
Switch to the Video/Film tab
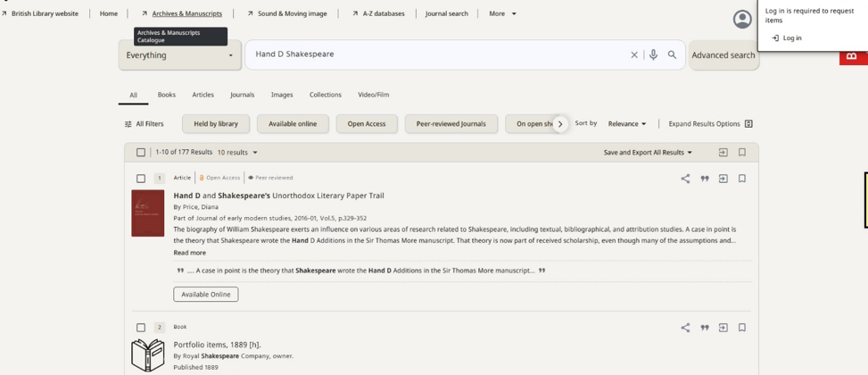tap(374, 95)
